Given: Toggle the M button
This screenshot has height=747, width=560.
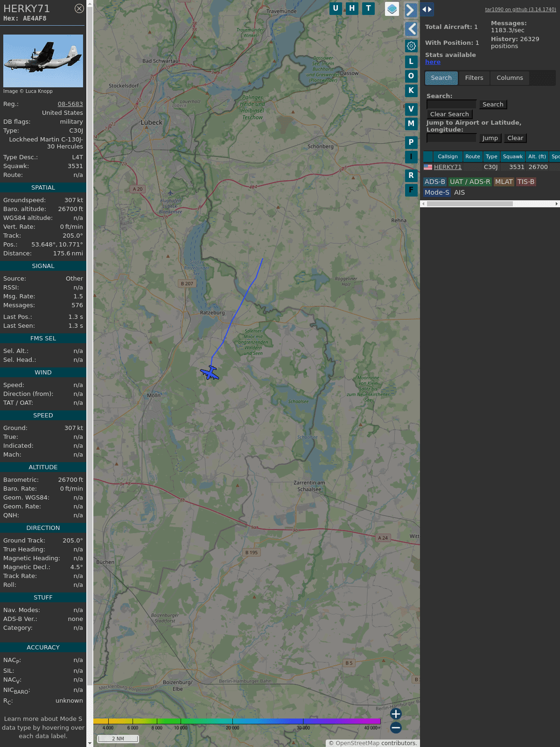Looking at the screenshot, I should 411,124.
